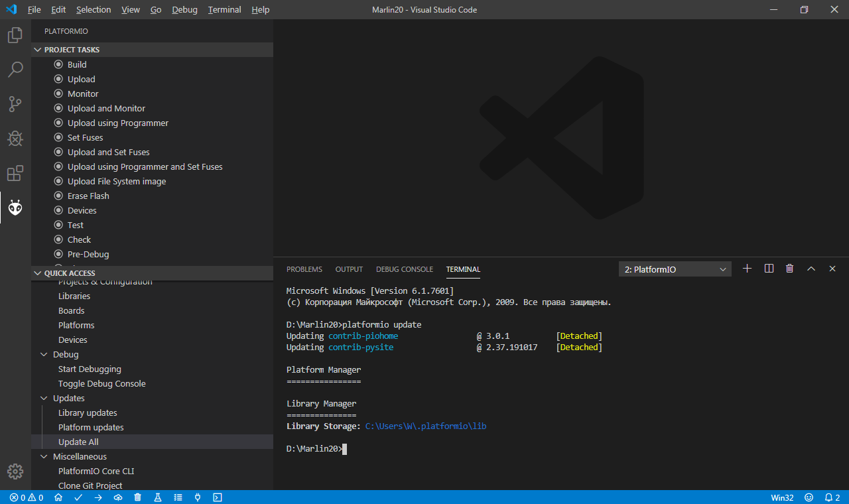This screenshot has height=504, width=849.
Task: Open the Edit menu
Action: coord(58,9)
